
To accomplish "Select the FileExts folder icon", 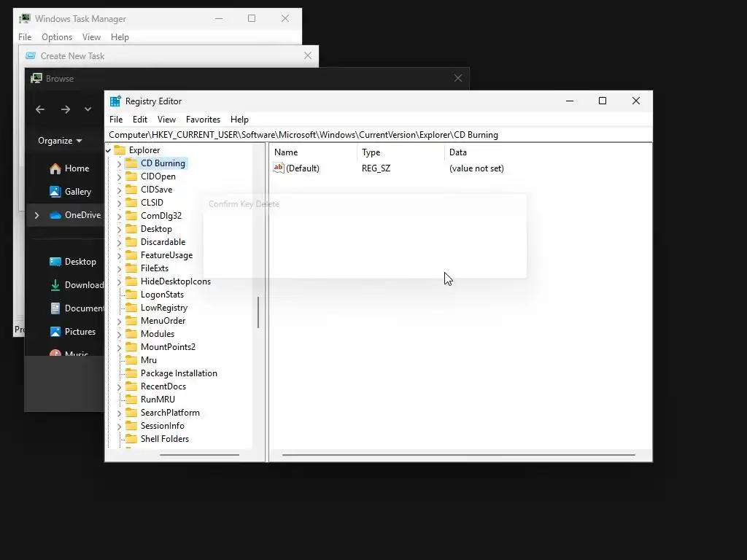I will [131, 268].
